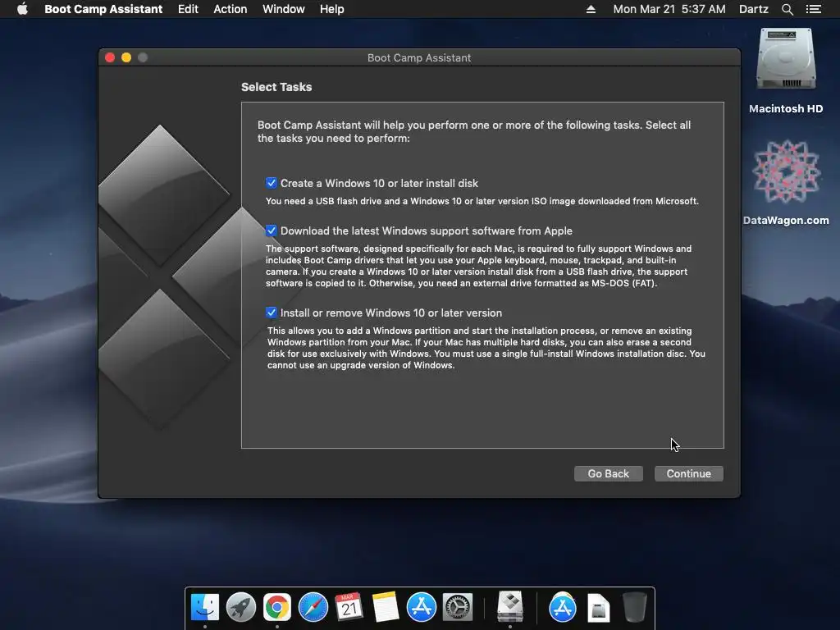Click the clock Mon Mar 21 5:37 AM
Image resolution: width=840 pixels, height=630 pixels.
(669, 9)
